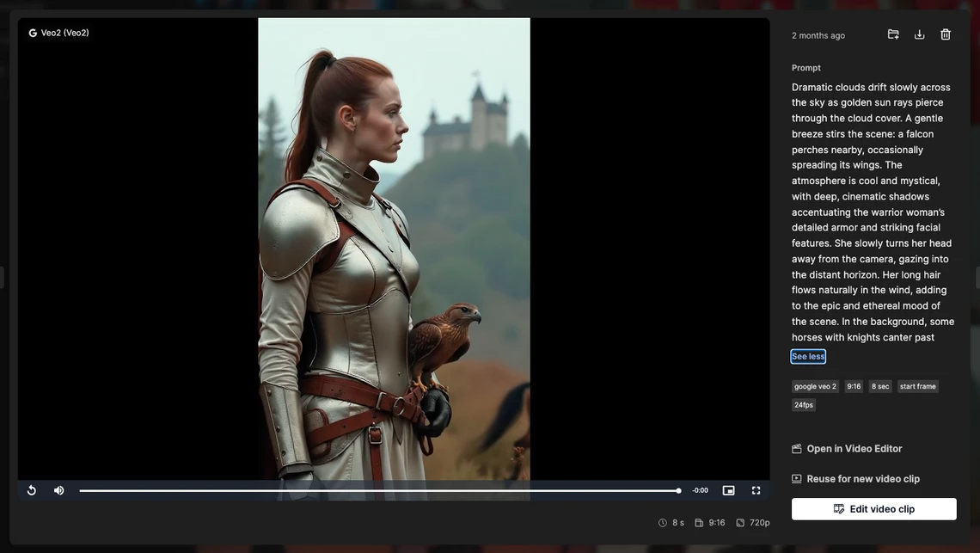Choose Reuse for new video clip
980x553 pixels.
tap(862, 479)
